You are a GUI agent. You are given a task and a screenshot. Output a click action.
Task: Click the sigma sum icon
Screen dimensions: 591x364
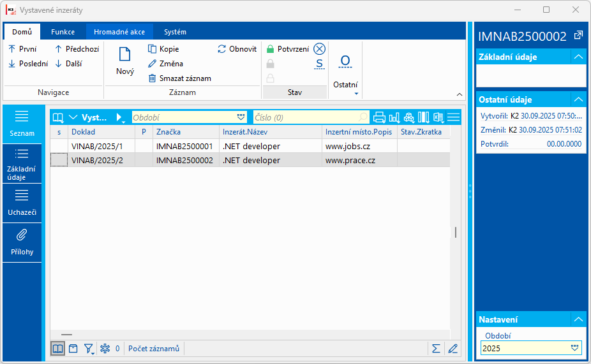(436, 349)
